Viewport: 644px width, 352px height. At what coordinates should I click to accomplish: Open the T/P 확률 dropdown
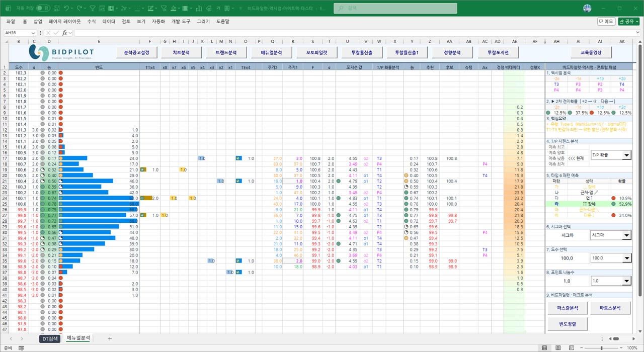click(626, 155)
